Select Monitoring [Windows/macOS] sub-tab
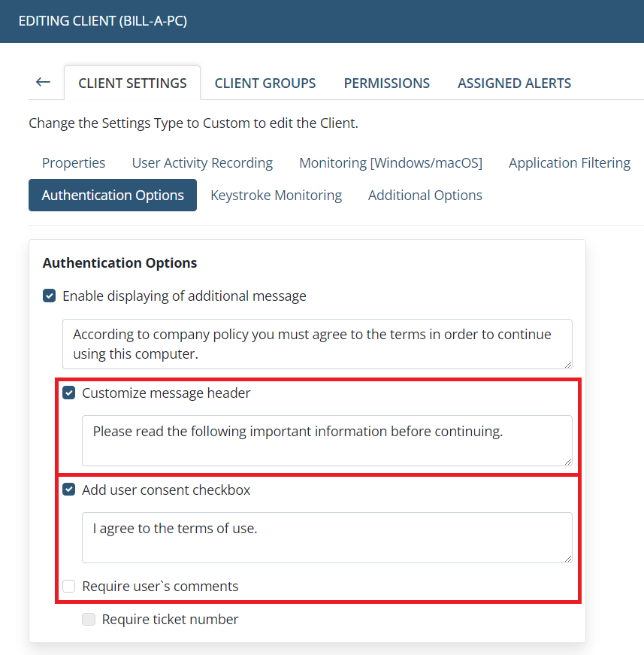644x655 pixels. tap(391, 163)
